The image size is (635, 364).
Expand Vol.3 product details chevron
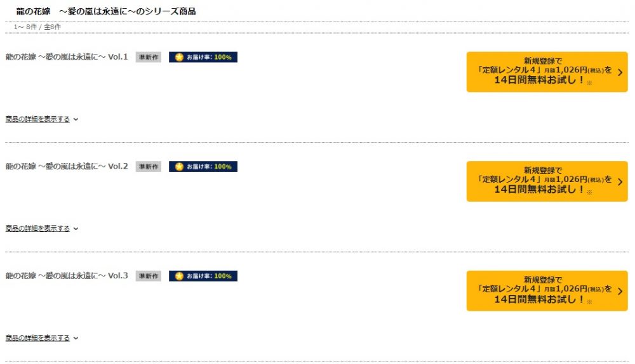(76, 338)
